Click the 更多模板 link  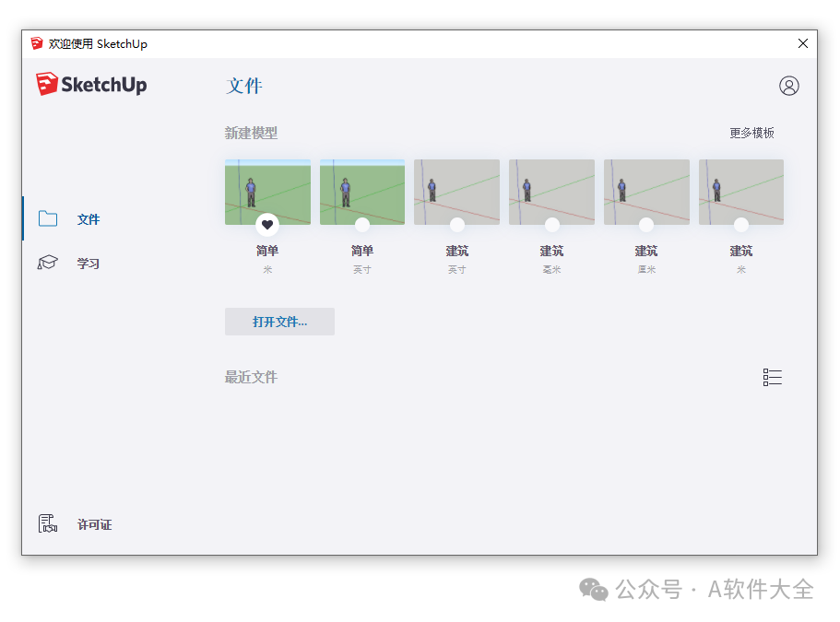[751, 133]
